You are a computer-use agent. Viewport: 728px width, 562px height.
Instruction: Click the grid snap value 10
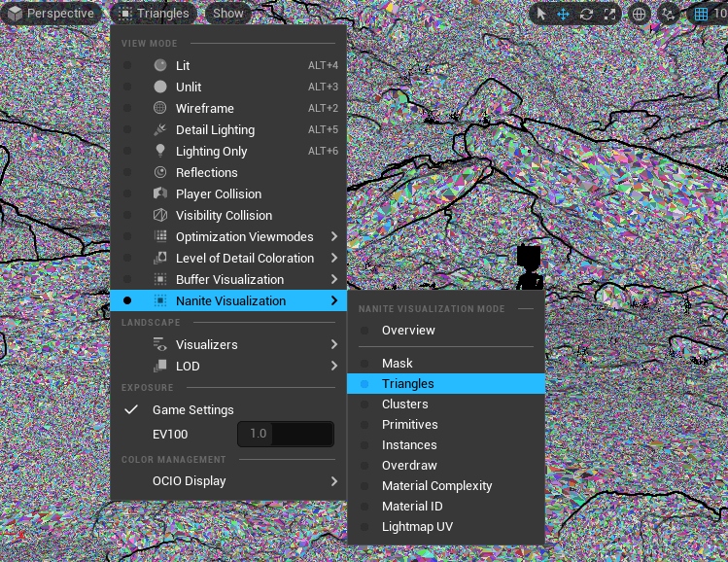pyautogui.click(x=720, y=14)
